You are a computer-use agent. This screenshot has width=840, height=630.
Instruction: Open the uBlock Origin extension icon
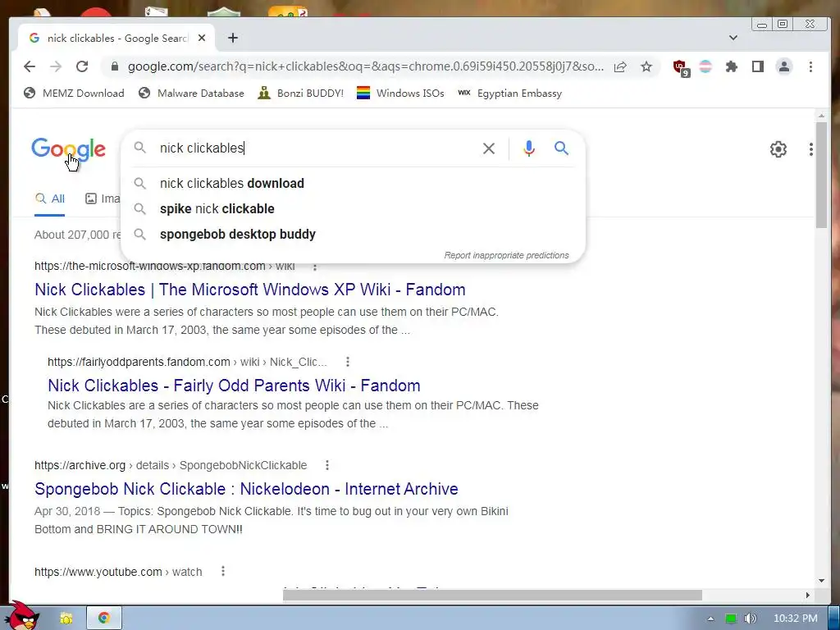[x=681, y=67]
